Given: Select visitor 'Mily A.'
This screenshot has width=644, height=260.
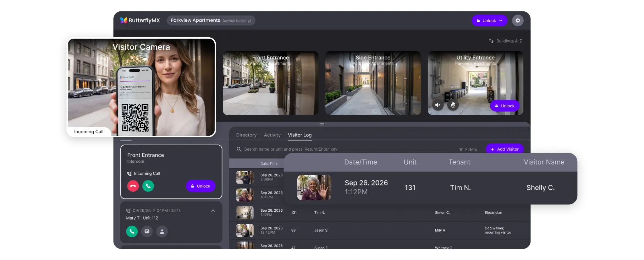Looking at the screenshot, I should [440, 230].
